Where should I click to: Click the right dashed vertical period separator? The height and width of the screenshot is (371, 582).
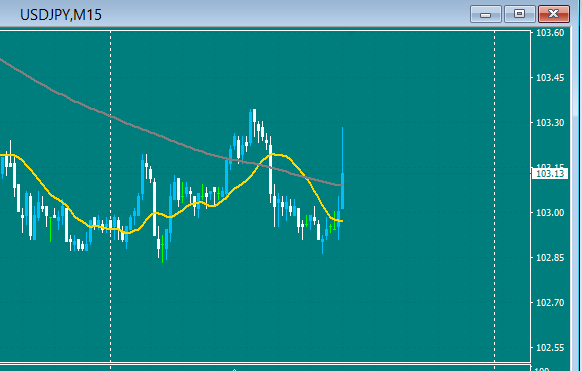tap(494, 197)
